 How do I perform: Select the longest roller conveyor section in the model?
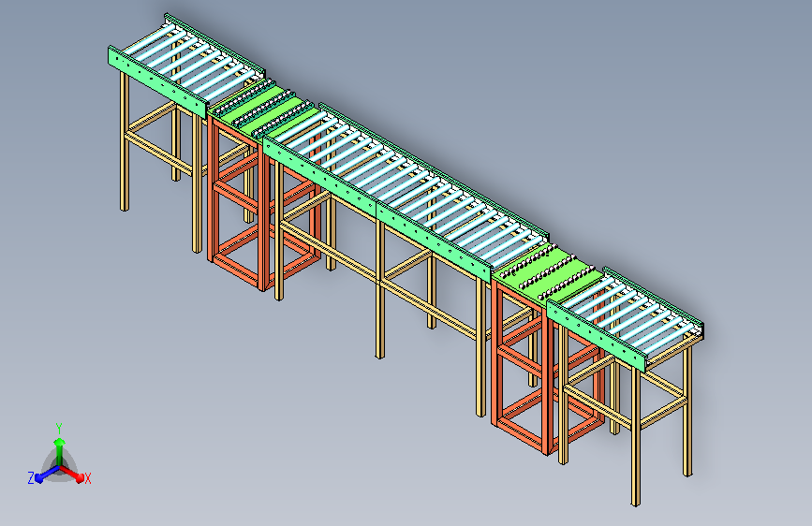[x=406, y=192]
